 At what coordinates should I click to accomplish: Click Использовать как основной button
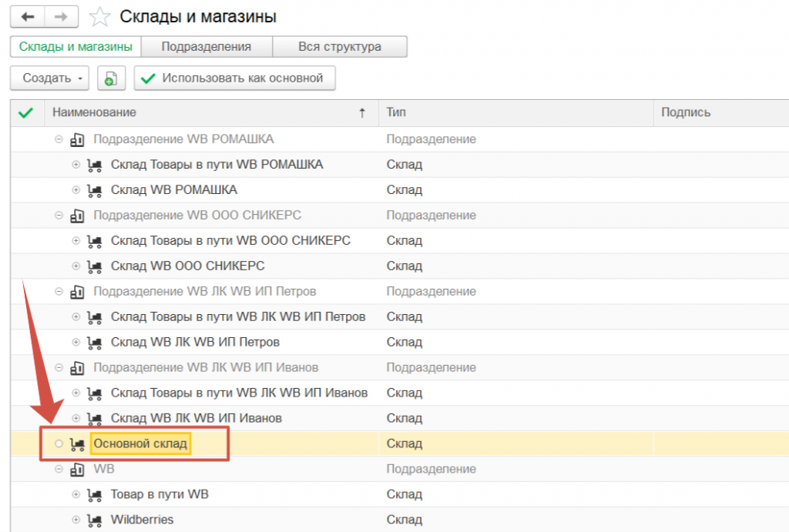[235, 79]
